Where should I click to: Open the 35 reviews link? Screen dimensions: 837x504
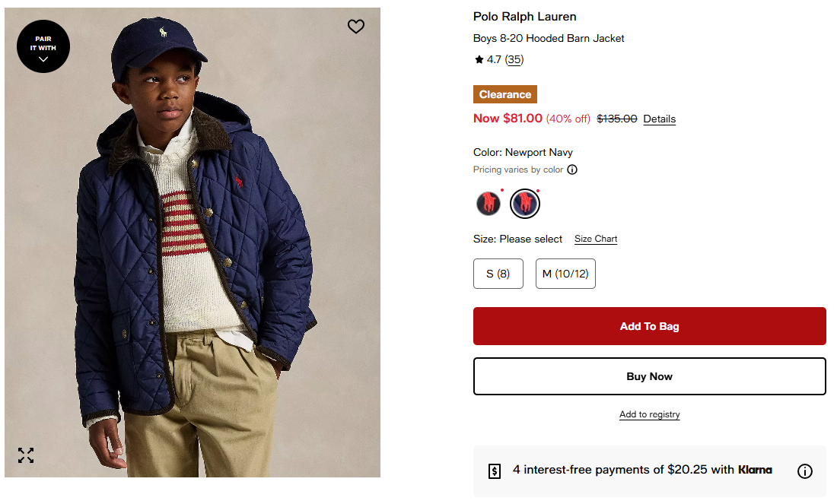point(514,59)
